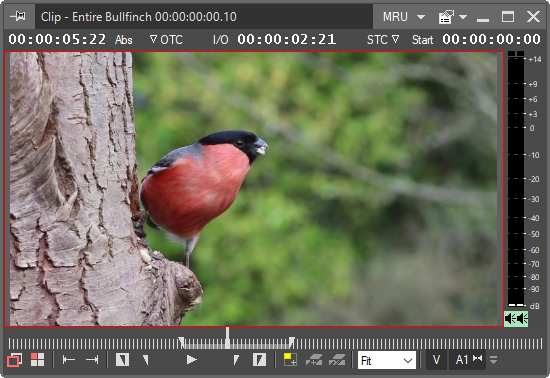550x378 pixels.
Task: Click the playhead on the scrub bar
Action: tap(228, 338)
